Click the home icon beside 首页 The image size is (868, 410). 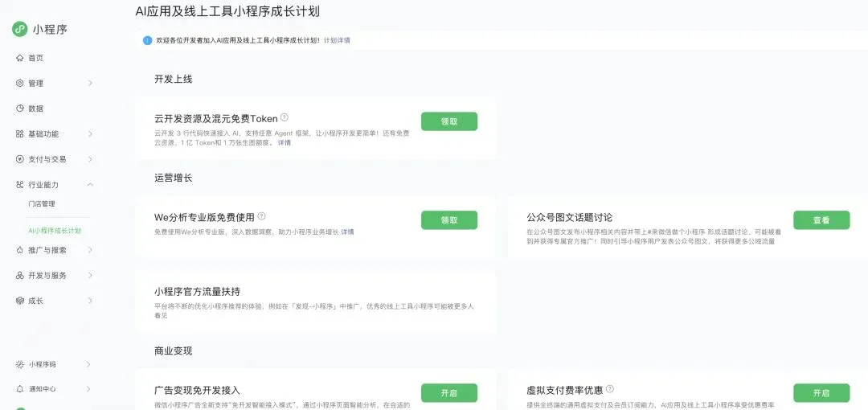tap(20, 58)
